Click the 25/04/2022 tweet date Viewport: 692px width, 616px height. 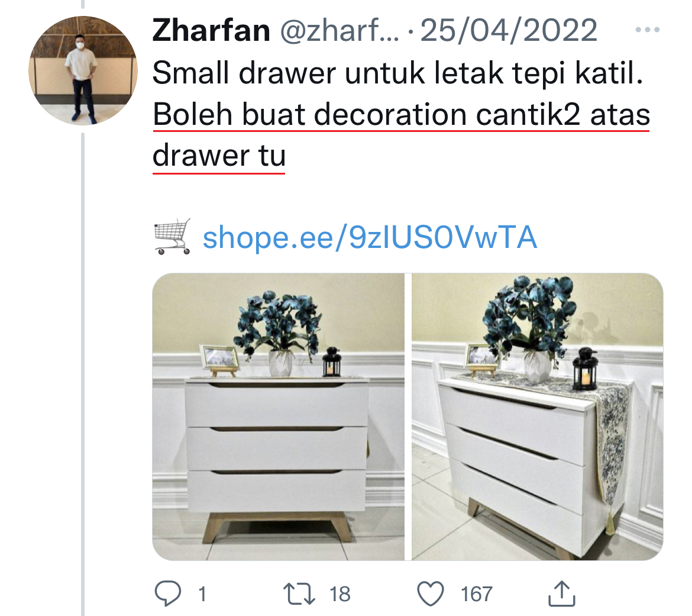509,30
